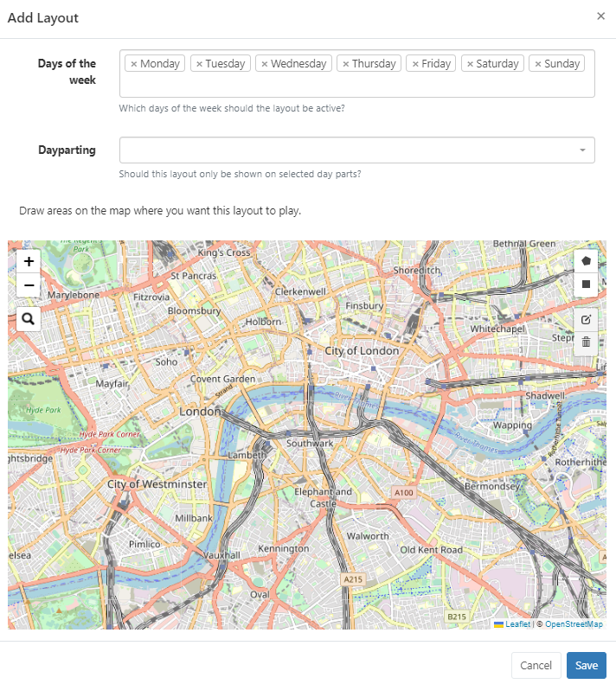Close the Add Layout dialog
The width and height of the screenshot is (616, 684).
click(600, 16)
